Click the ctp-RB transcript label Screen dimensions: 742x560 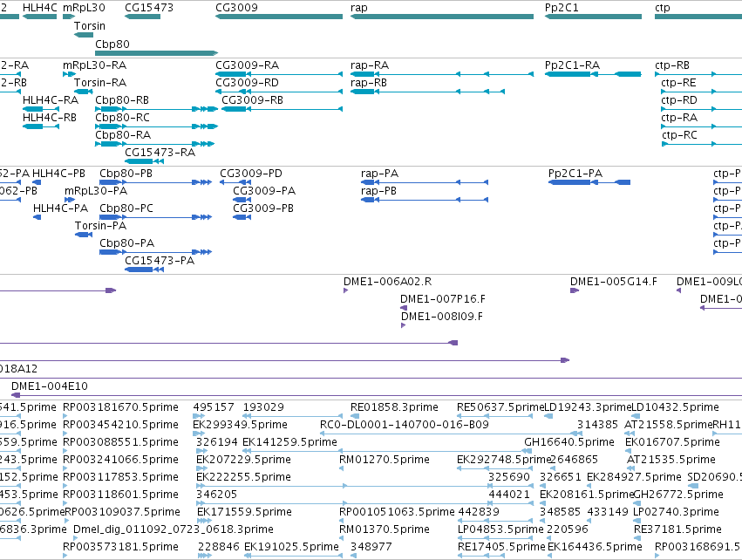pyautogui.click(x=672, y=65)
